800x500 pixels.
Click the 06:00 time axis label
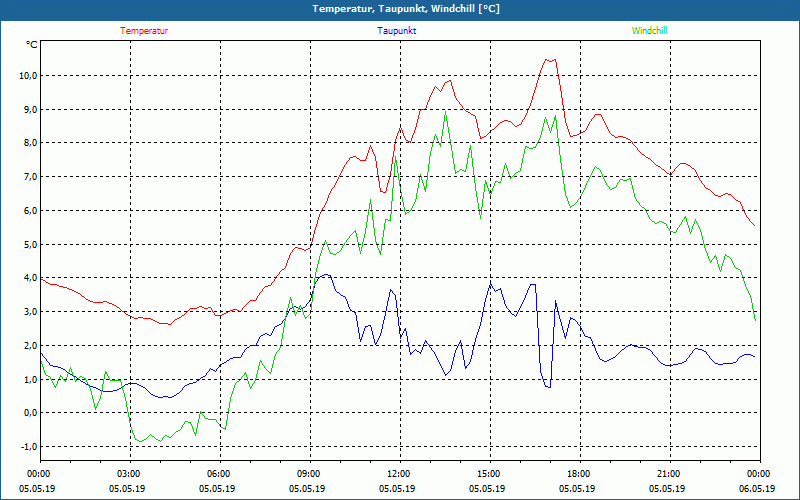(x=220, y=474)
